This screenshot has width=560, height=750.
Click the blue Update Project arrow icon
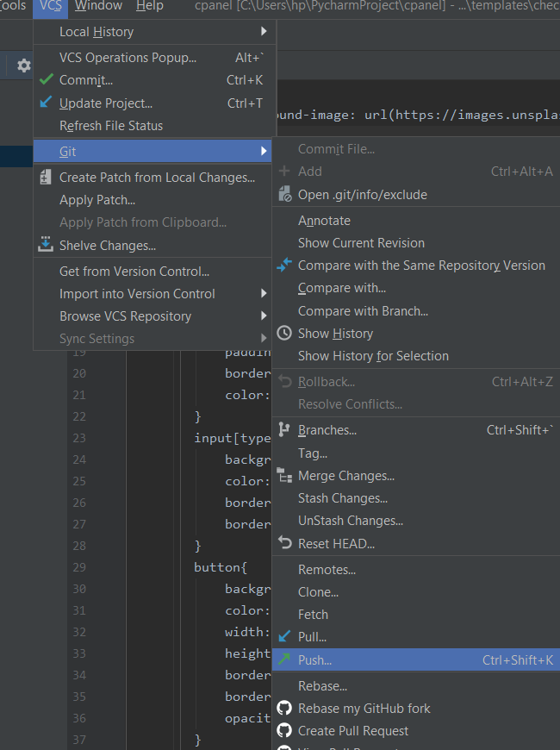[47, 103]
